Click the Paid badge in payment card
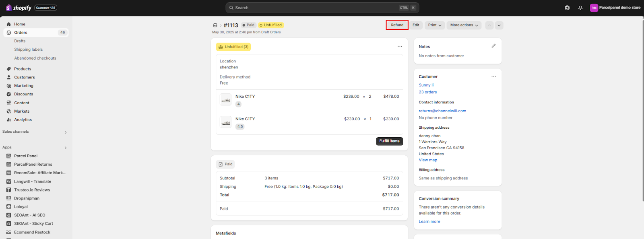Screen dimensions: 644x239 pos(225,164)
